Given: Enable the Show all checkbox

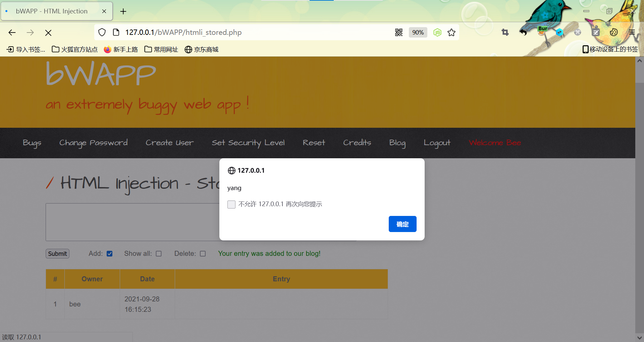Looking at the screenshot, I should (159, 254).
